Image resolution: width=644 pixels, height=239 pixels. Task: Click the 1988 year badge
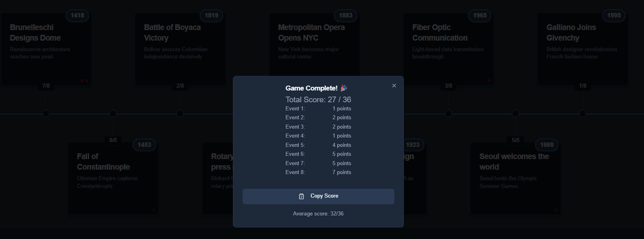547,145
